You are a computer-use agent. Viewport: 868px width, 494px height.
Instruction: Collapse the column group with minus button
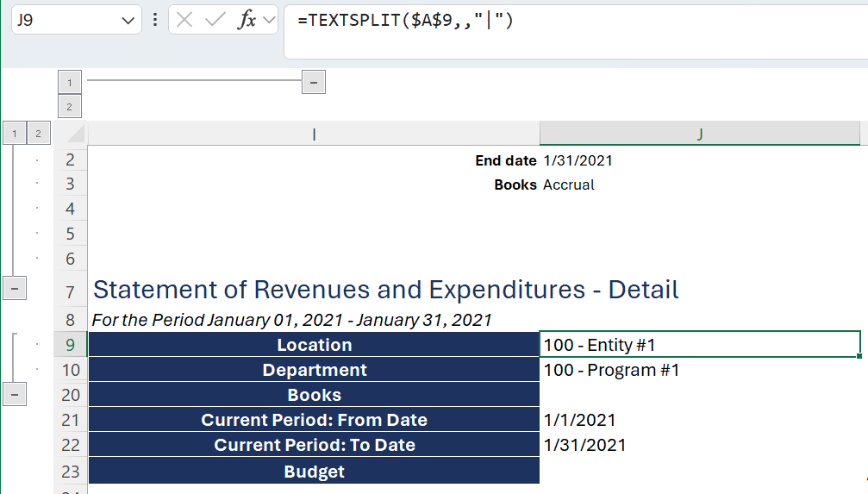[x=313, y=82]
